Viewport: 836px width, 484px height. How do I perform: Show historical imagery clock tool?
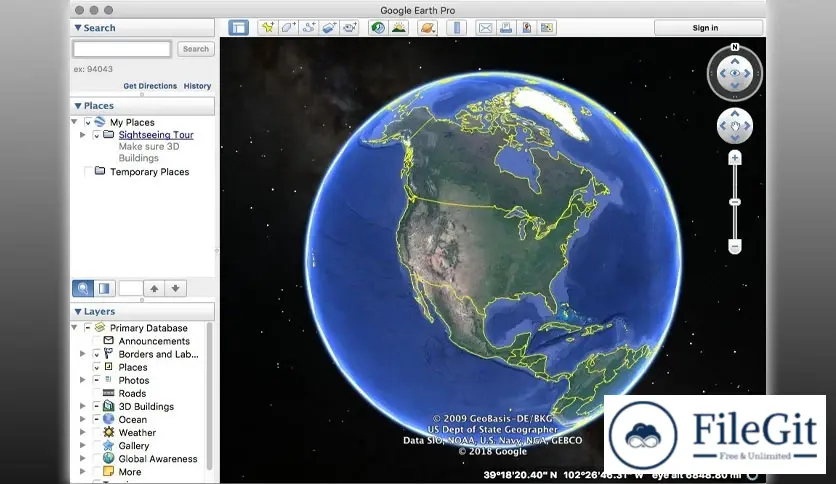tap(378, 28)
